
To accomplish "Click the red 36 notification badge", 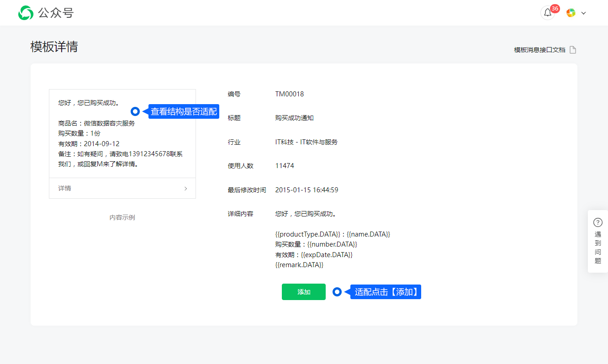I will click(x=555, y=8).
